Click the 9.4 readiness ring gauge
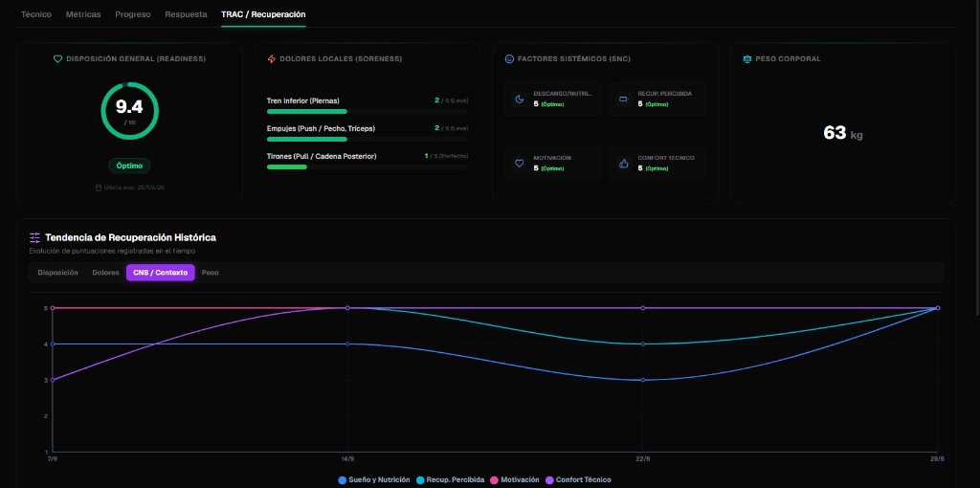This screenshot has width=980, height=488. pyautogui.click(x=129, y=111)
